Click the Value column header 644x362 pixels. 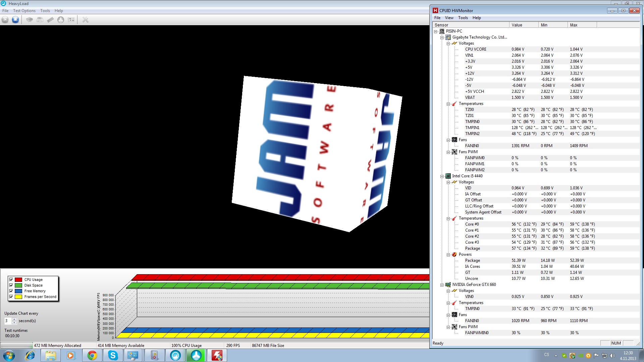pyautogui.click(x=524, y=25)
